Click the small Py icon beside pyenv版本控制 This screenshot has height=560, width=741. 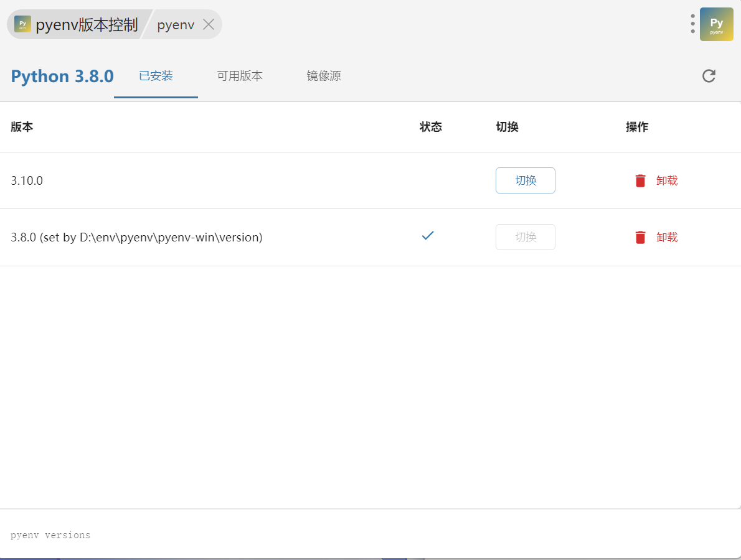pos(22,24)
